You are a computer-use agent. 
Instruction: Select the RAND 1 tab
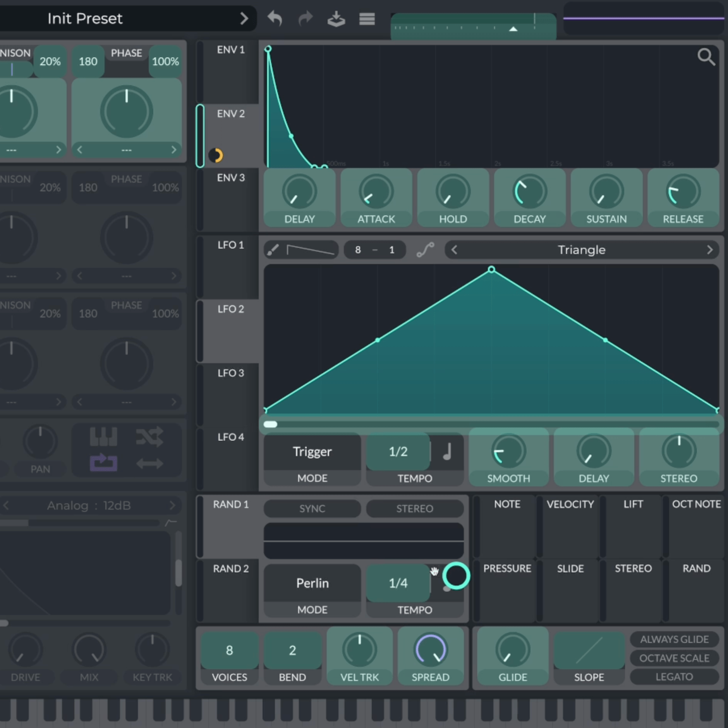pos(227,527)
